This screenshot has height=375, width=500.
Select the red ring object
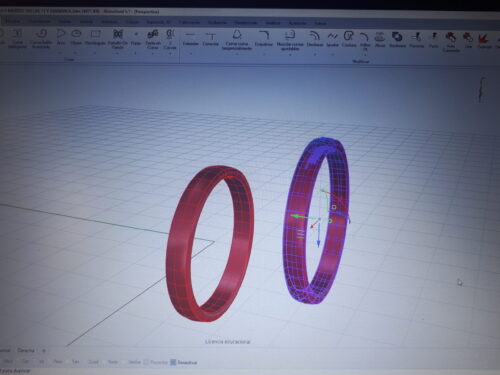click(x=210, y=243)
